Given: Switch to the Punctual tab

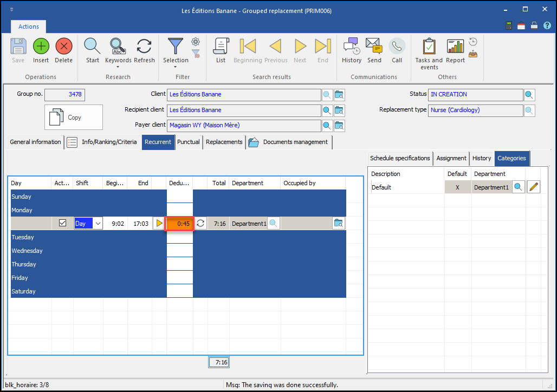Looking at the screenshot, I should [189, 142].
